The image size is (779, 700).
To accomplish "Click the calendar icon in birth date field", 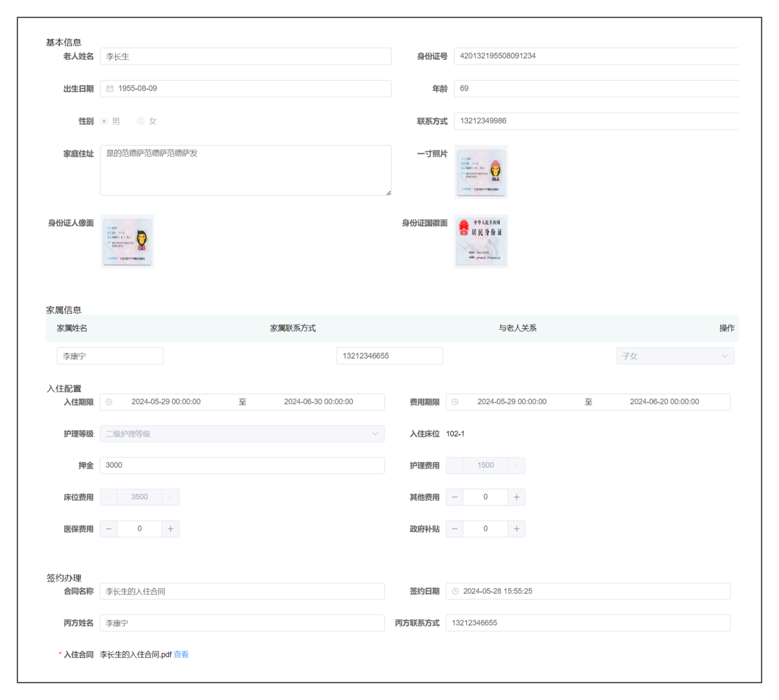I will click(x=110, y=89).
